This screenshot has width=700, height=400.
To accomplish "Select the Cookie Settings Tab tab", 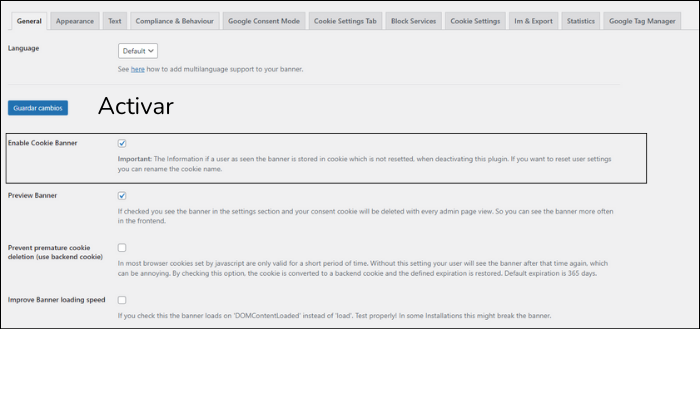I will pyautogui.click(x=346, y=20).
